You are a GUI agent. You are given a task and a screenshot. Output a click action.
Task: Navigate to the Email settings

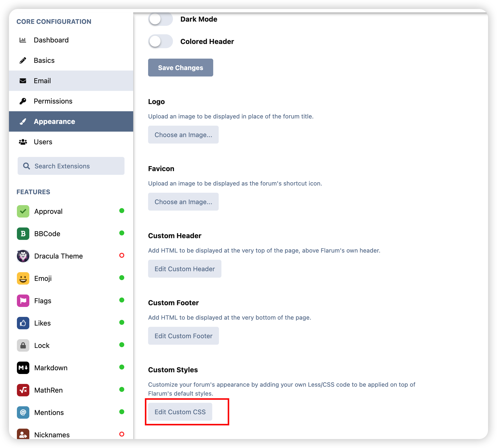click(42, 81)
